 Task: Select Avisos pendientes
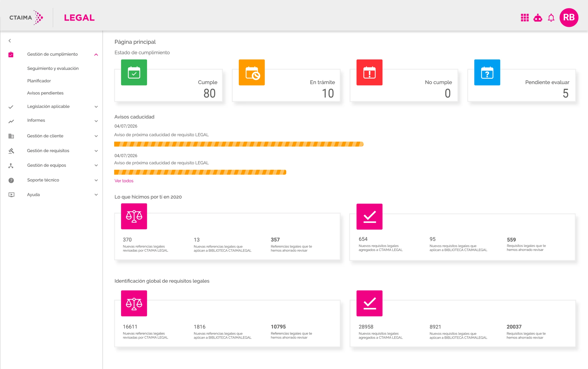point(45,93)
